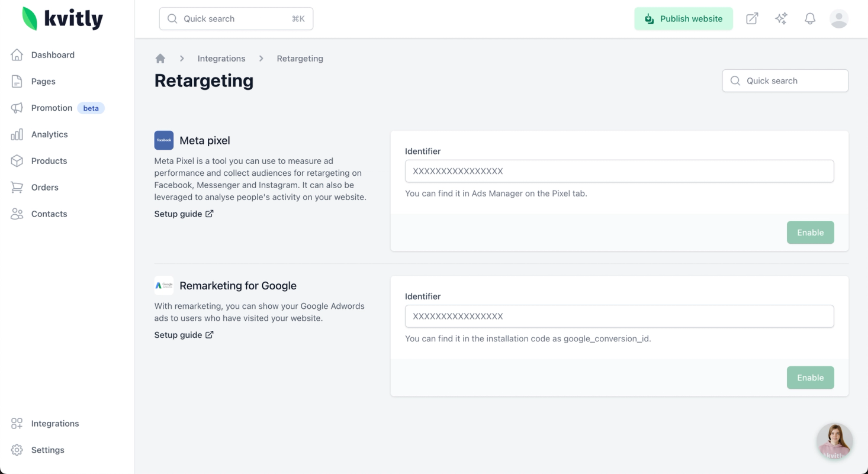Go to Dashboard in sidebar

click(53, 55)
